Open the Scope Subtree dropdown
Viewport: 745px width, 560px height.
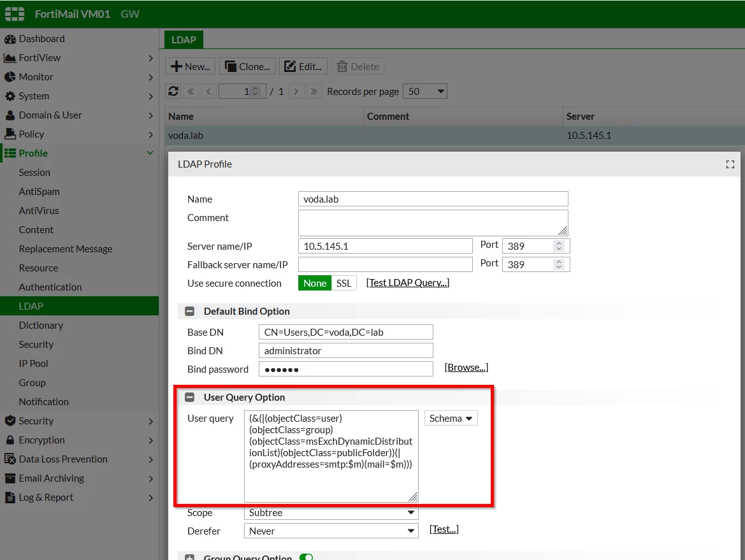(x=331, y=512)
